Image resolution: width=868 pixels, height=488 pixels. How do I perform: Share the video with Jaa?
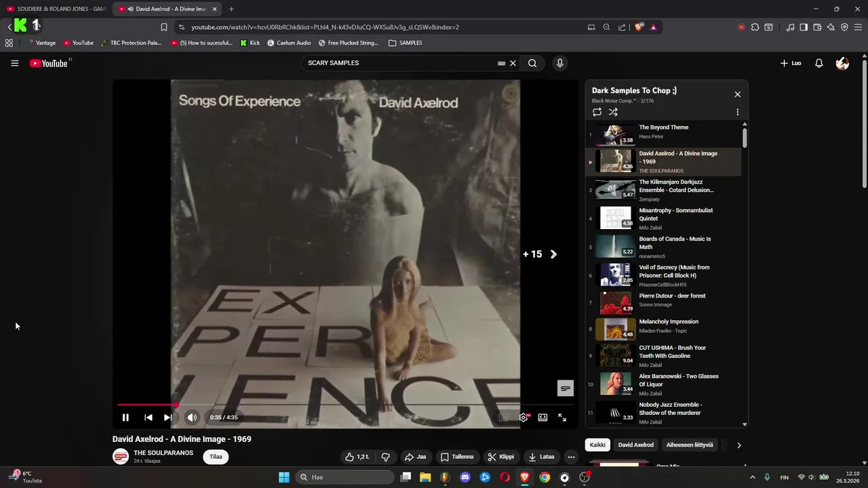(x=416, y=457)
